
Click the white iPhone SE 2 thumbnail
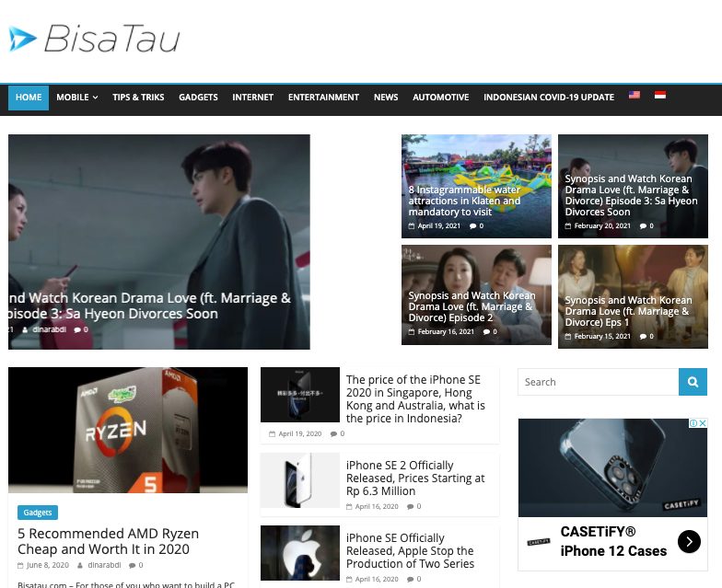300,480
